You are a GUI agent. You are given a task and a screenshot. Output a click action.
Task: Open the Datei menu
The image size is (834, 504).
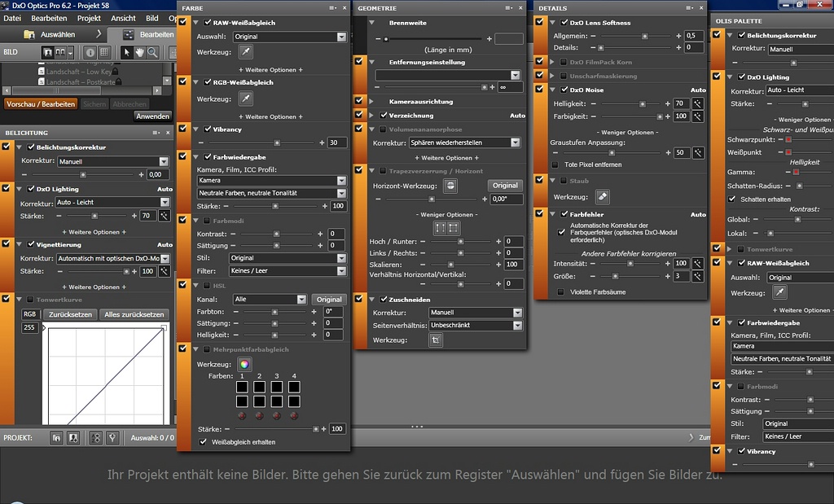pos(12,18)
